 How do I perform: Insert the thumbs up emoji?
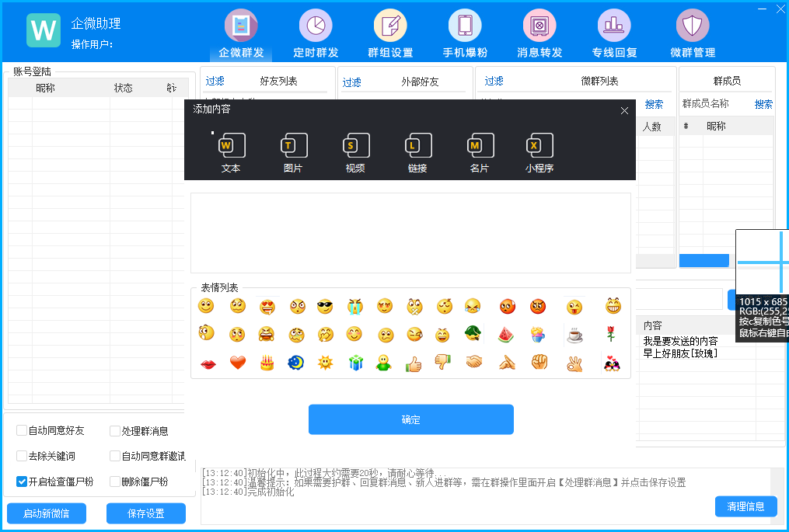coord(413,363)
